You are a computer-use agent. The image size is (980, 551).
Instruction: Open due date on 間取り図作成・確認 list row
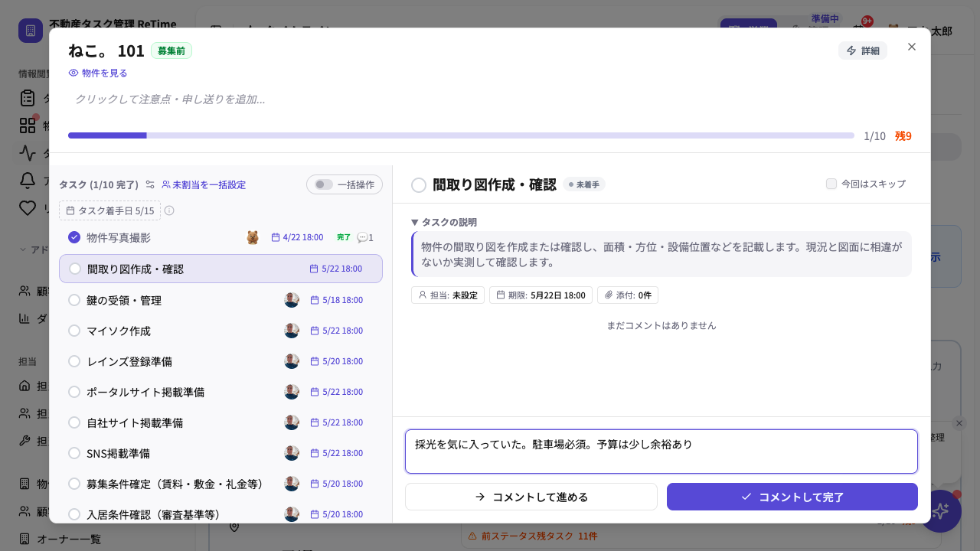pyautogui.click(x=336, y=269)
